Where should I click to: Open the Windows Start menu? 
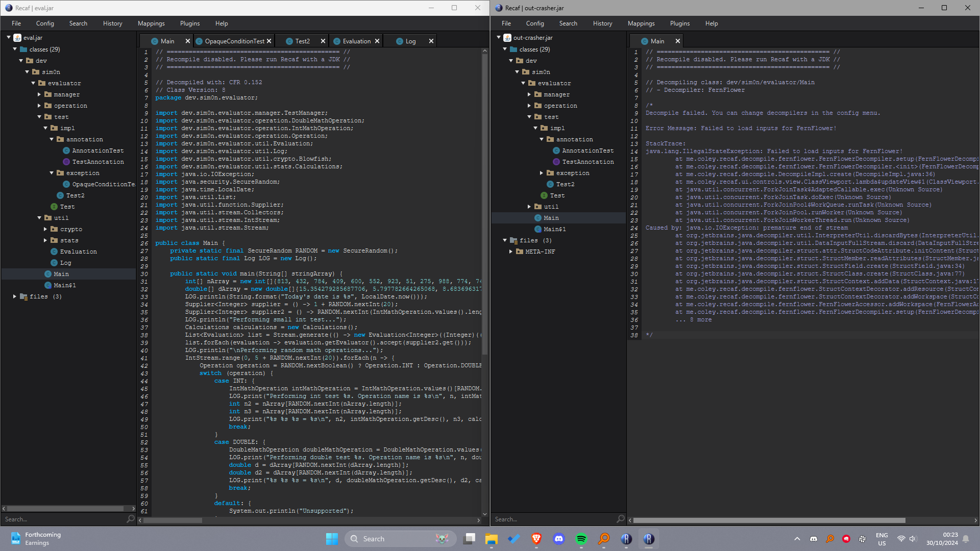332,539
